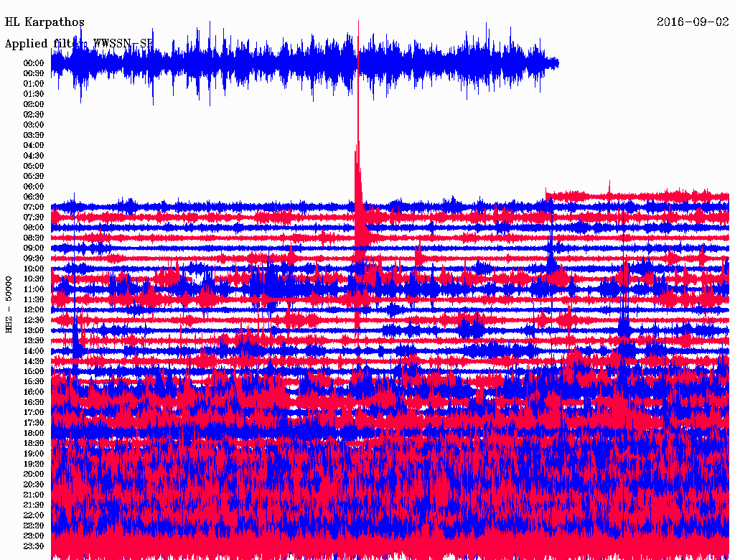Click the 07:00 time label

(34, 207)
